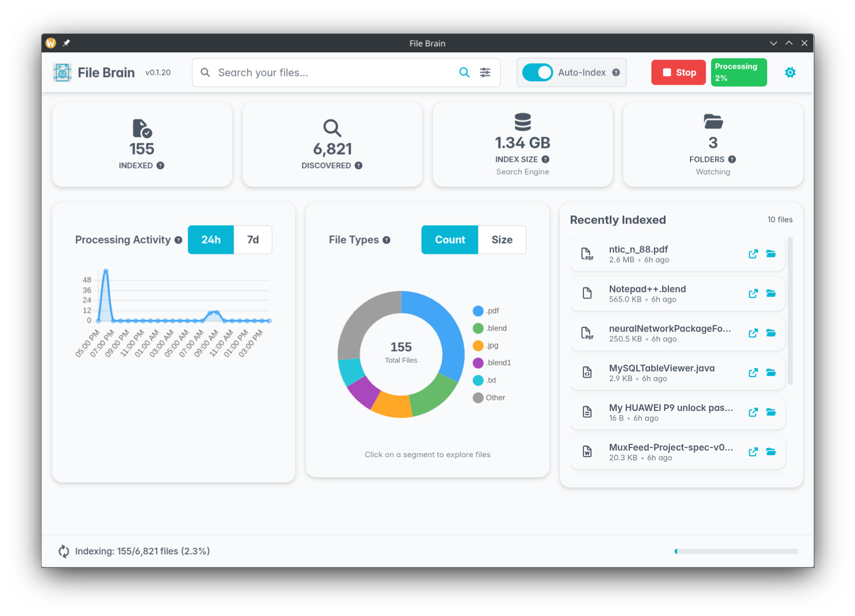Screen dimensions: 855x616
Task: Open ntic_n_88.pdf in external viewer
Action: click(x=753, y=254)
